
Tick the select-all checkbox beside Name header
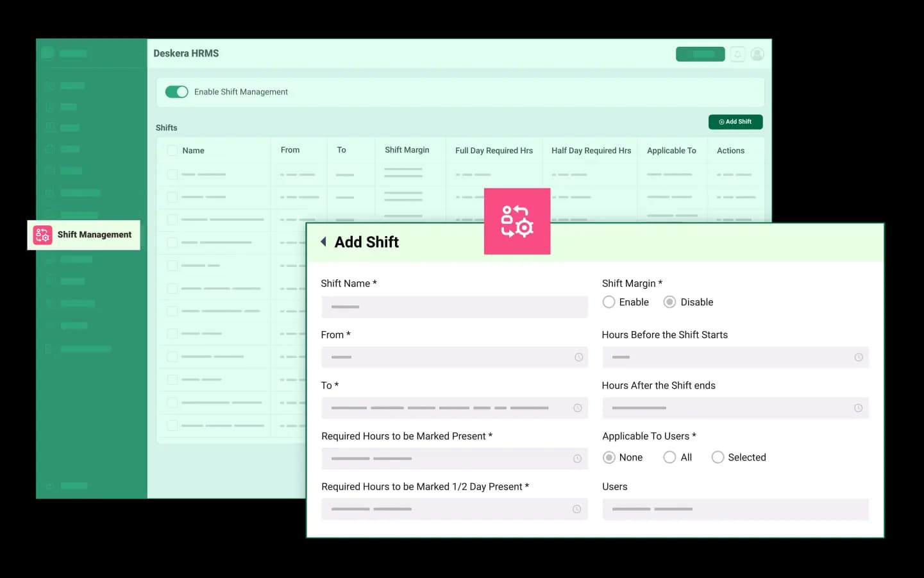pyautogui.click(x=172, y=150)
